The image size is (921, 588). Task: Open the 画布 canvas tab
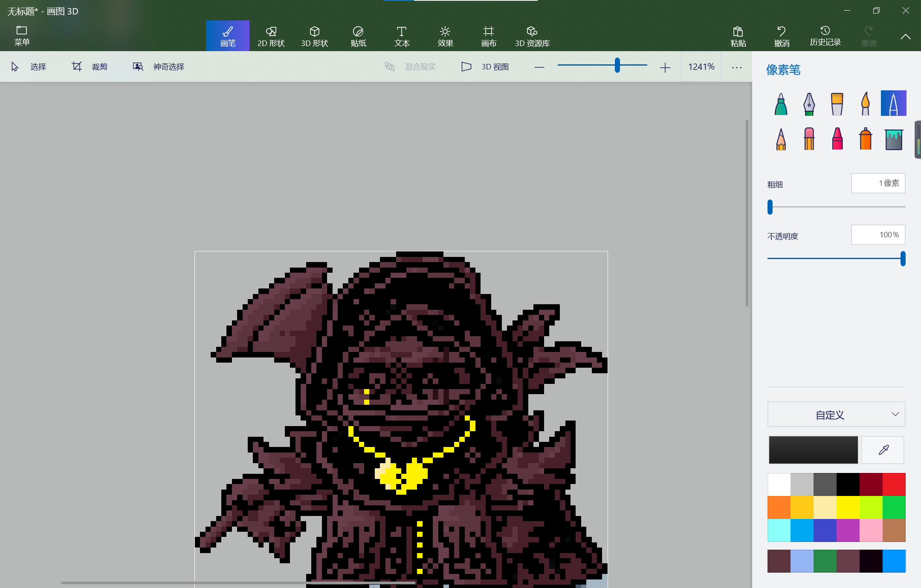pos(489,36)
